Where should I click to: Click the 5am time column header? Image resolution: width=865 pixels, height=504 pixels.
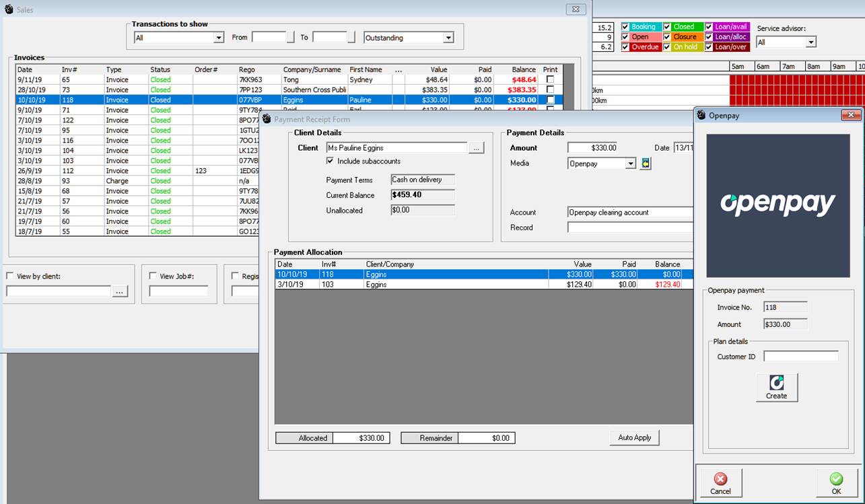pos(741,67)
